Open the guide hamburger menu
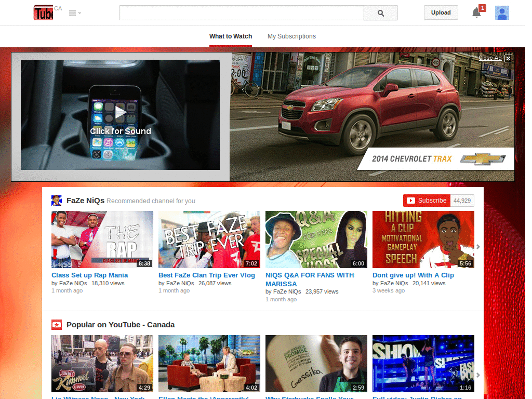This screenshot has height=399, width=532. (75, 13)
